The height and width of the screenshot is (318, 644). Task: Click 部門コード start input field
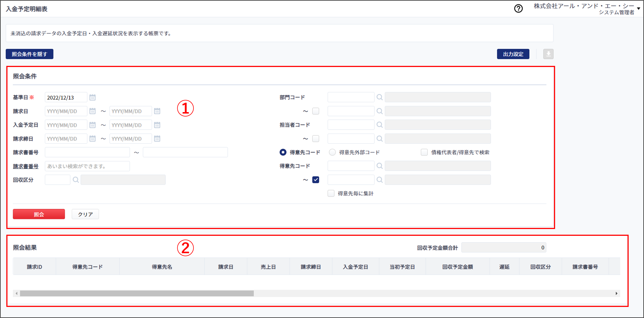click(351, 97)
